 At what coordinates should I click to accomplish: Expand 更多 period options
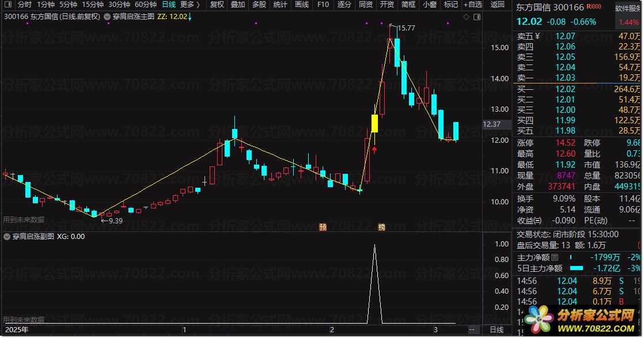pos(190,5)
